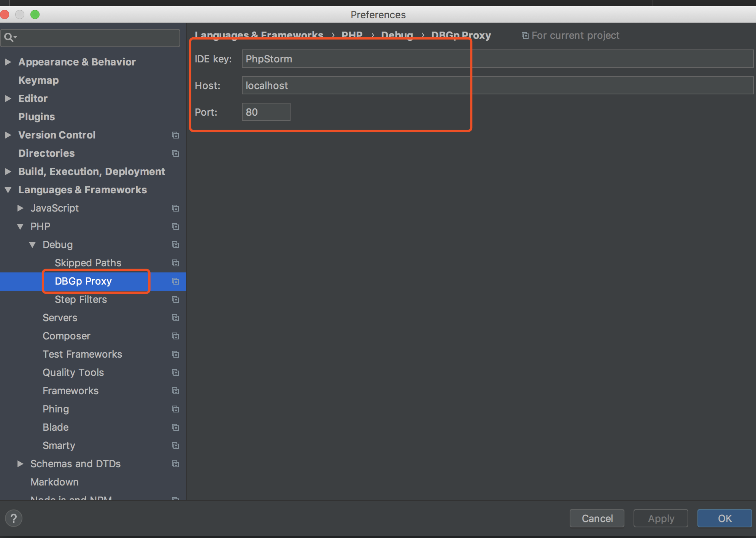Screen dimensions: 756x538
Task: Click project-level icon beside Debug row
Action: [x=175, y=245]
